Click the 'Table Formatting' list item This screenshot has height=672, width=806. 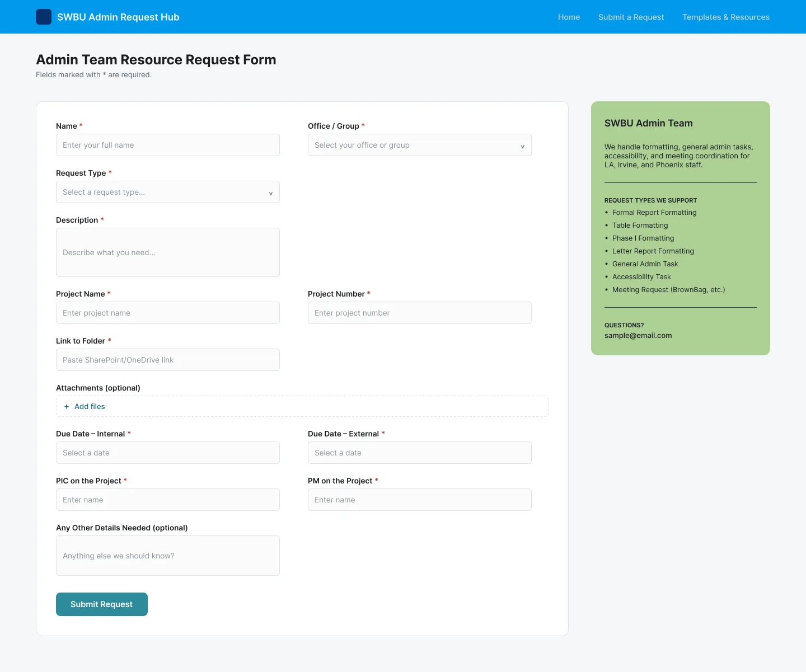pos(640,225)
